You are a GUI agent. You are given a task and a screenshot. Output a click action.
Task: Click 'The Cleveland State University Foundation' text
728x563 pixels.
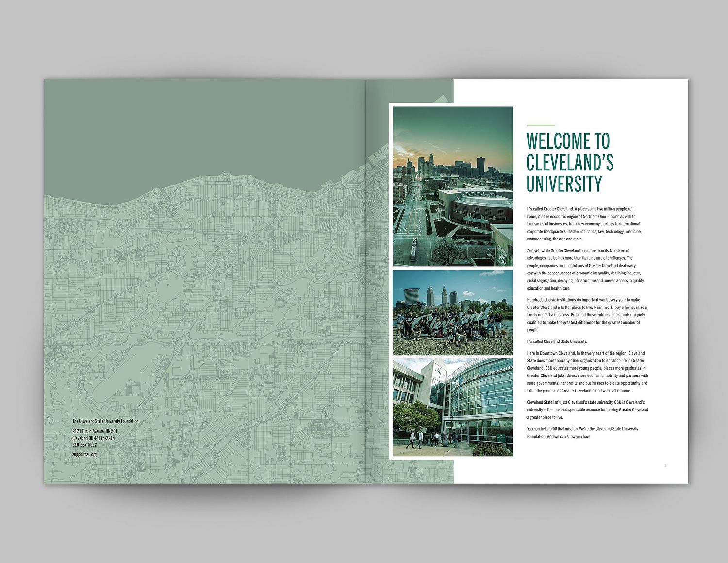click(105, 421)
